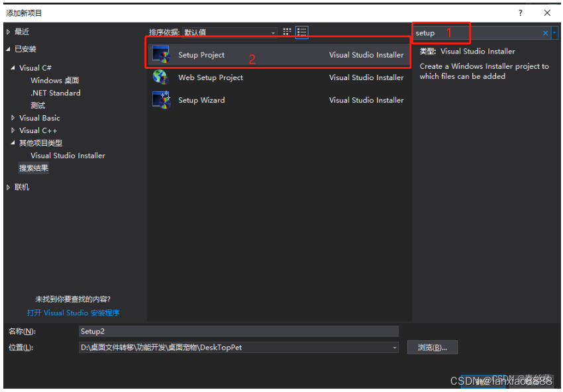The width and height of the screenshot is (563, 392).
Task: Select the Setup Project icon
Action: click(x=161, y=54)
